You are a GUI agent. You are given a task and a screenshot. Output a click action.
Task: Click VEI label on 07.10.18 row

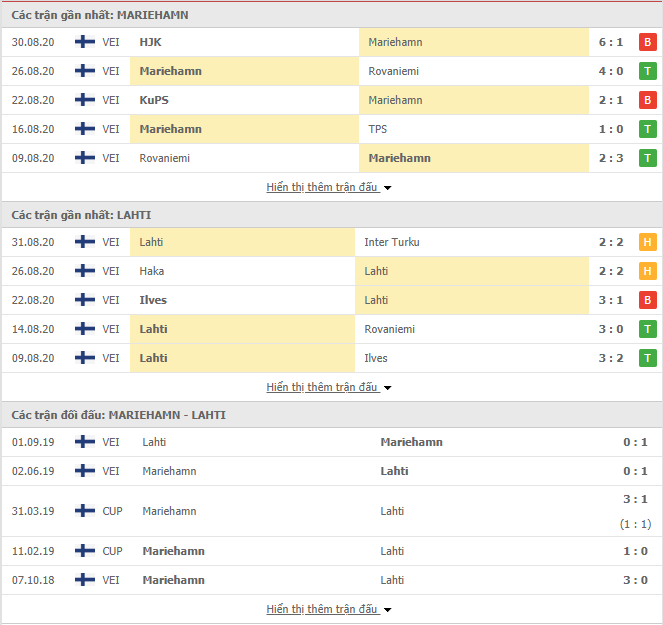point(111,580)
